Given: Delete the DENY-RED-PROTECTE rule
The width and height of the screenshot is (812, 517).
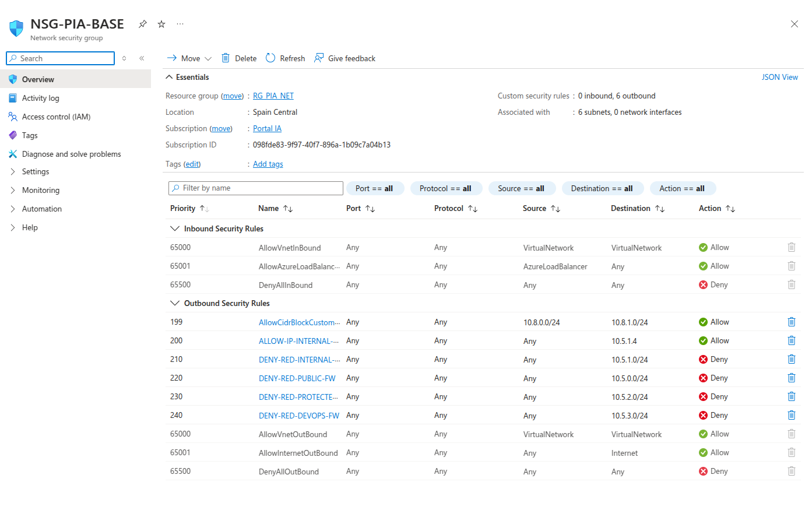Looking at the screenshot, I should pyautogui.click(x=791, y=396).
